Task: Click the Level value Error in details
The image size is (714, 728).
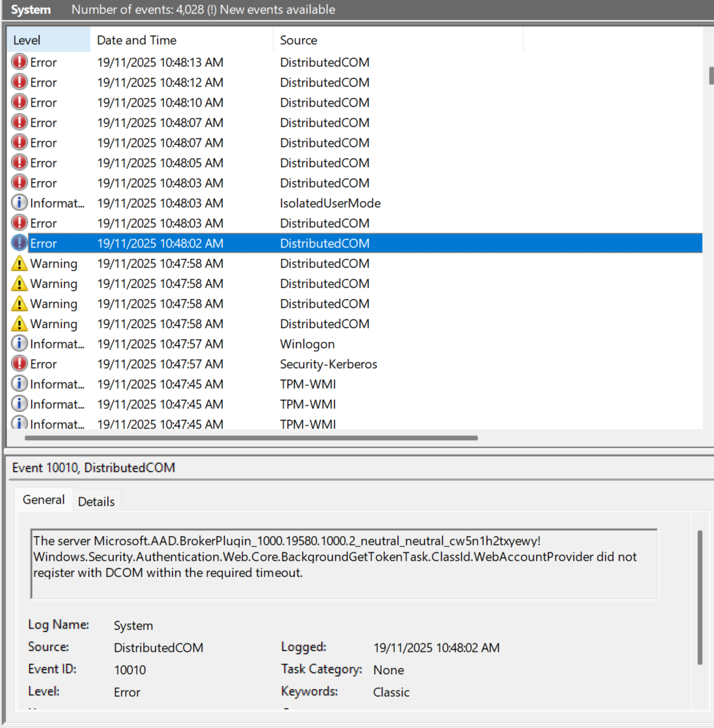Action: coord(127,692)
